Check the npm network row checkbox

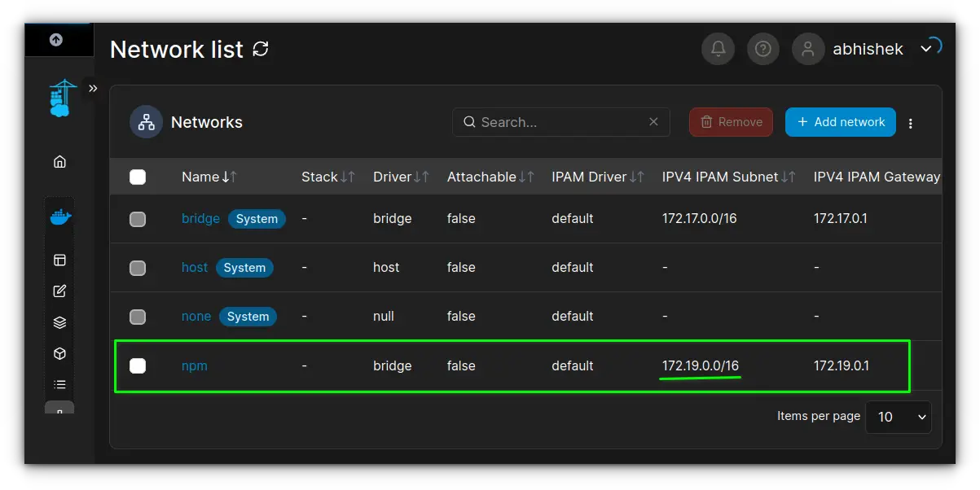138,365
